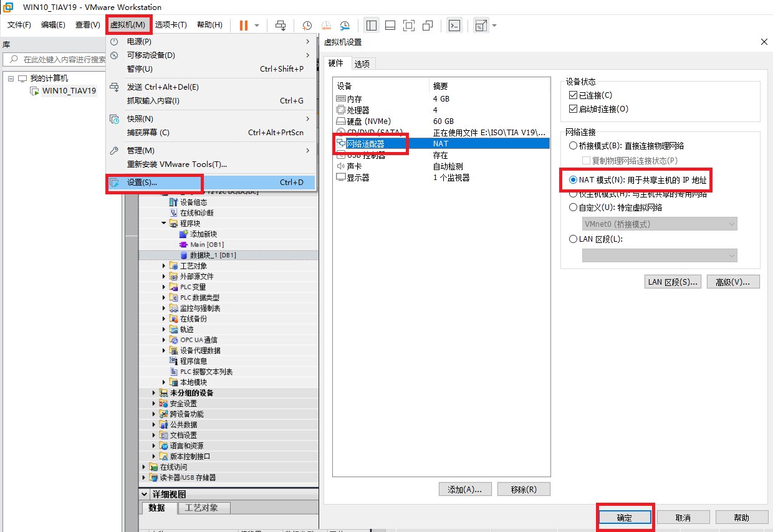Choose 发送 Ctrl+Alt+Del(E) menu entry
The height and width of the screenshot is (532, 773).
tap(211, 87)
